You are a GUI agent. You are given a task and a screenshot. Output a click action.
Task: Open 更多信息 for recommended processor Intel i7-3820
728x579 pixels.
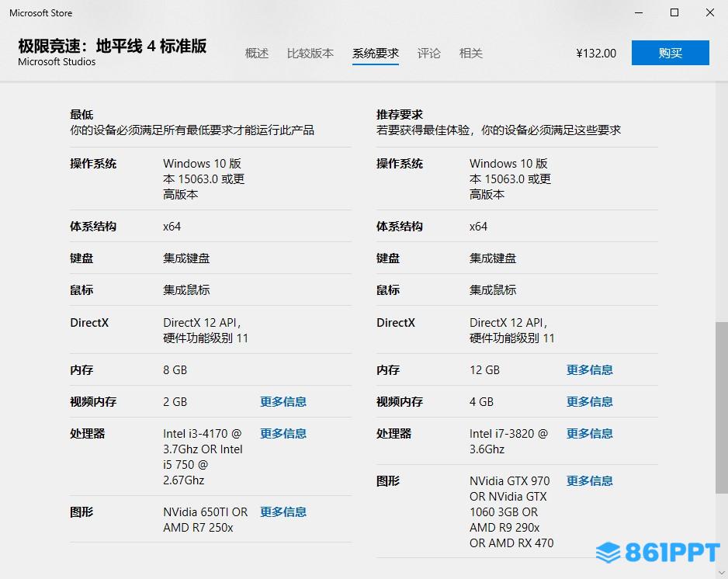pyautogui.click(x=589, y=433)
